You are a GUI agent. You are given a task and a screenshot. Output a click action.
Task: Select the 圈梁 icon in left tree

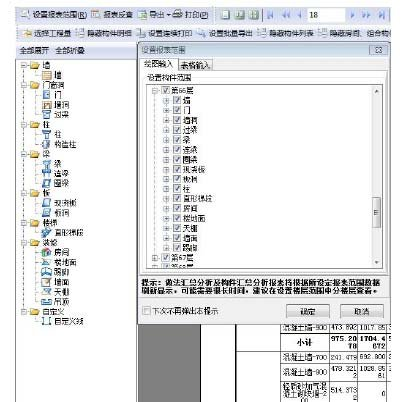click(47, 183)
